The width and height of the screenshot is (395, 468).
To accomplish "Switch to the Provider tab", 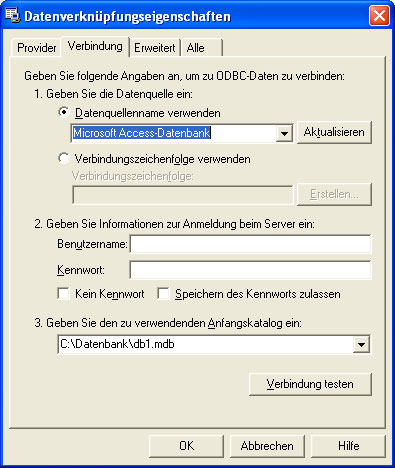I will coord(36,48).
